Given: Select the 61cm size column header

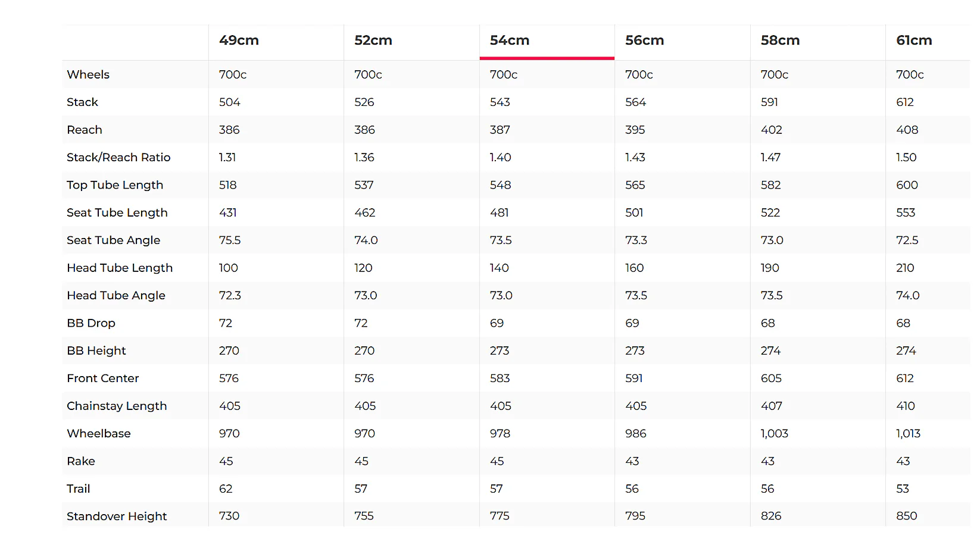Looking at the screenshot, I should coord(914,40).
